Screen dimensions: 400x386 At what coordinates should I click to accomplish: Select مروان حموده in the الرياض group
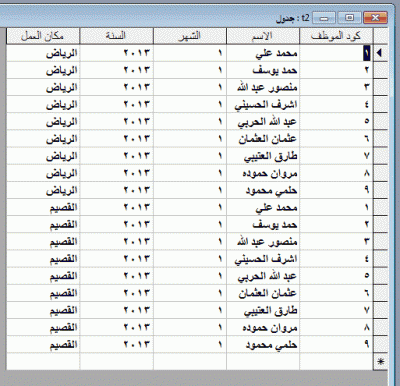coord(263,173)
